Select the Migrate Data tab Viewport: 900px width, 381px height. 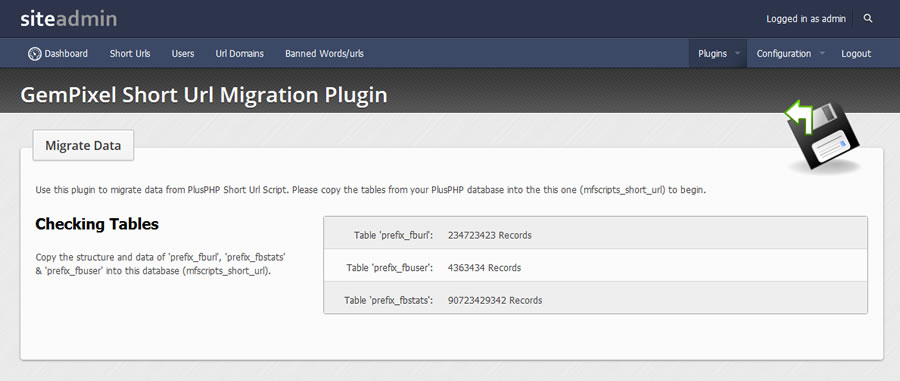coord(83,145)
